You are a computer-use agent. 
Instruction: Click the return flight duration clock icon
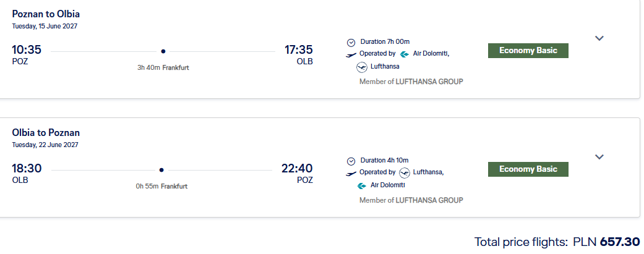[x=351, y=161]
